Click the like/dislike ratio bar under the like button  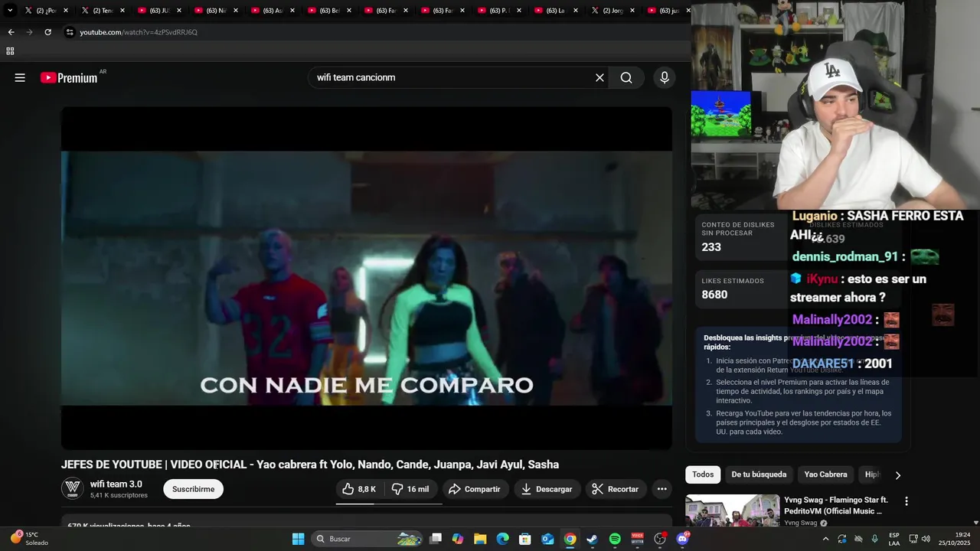pyautogui.click(x=389, y=504)
